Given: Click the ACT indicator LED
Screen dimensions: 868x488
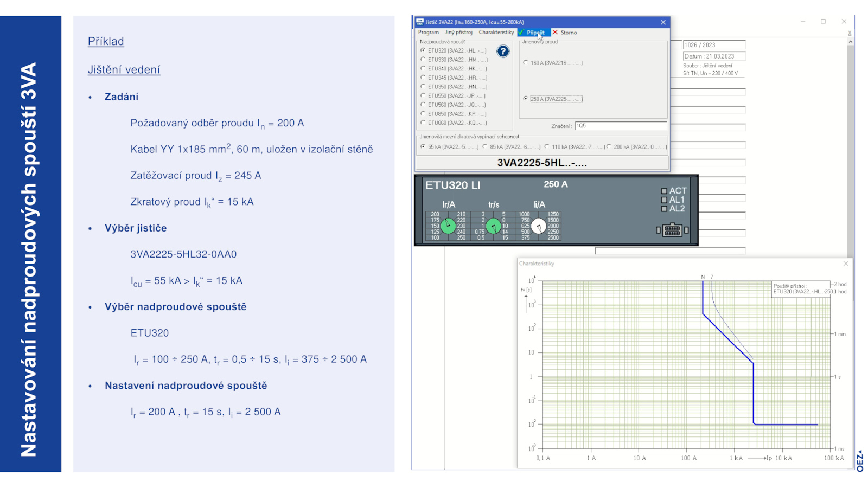Looking at the screenshot, I should [664, 191].
